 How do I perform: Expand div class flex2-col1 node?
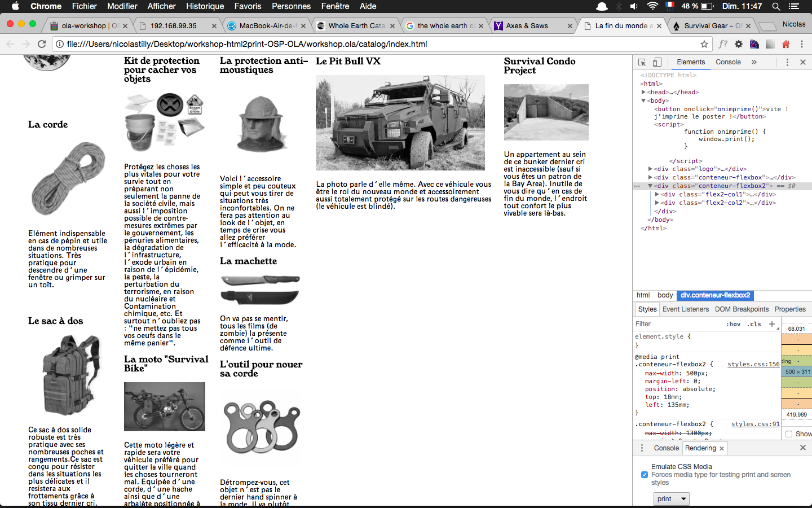657,194
